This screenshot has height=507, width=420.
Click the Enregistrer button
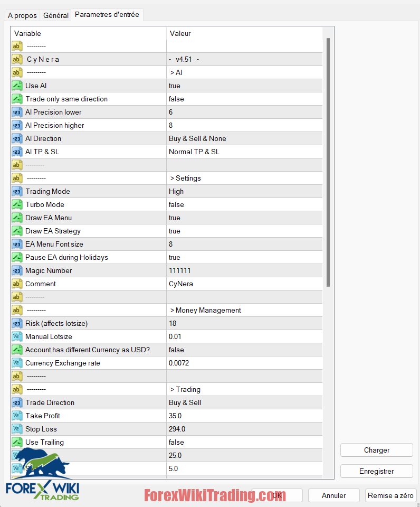click(377, 472)
